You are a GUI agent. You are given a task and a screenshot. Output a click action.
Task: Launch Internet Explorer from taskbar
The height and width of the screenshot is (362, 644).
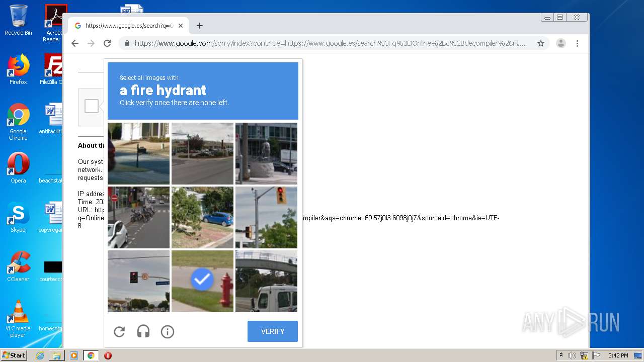[40, 355]
